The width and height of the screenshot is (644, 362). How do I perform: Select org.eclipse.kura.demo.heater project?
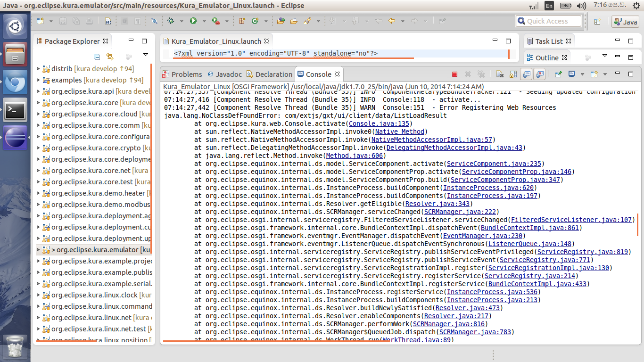pyautogui.click(x=97, y=193)
